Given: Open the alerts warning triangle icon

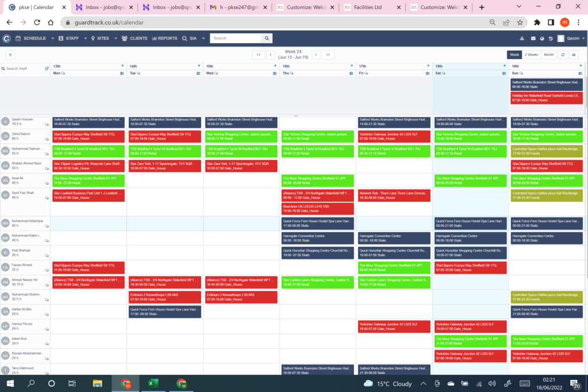Looking at the screenshot, I should click(x=521, y=38).
